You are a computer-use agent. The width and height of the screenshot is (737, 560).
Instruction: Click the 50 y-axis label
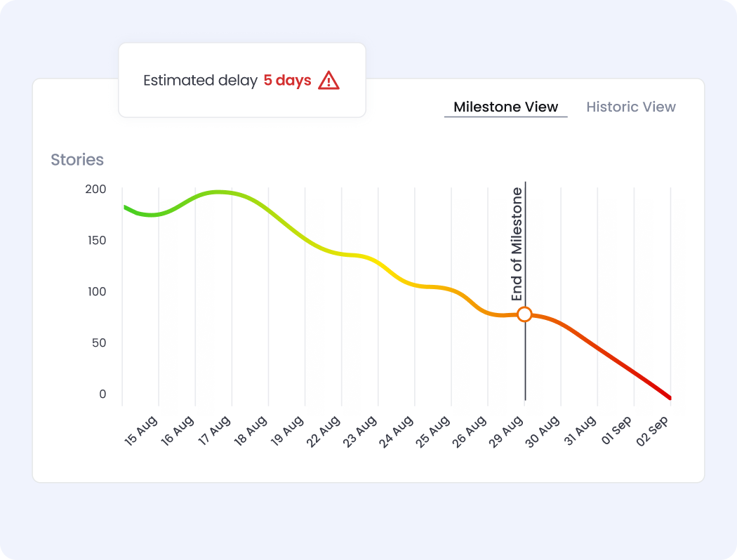pos(97,343)
